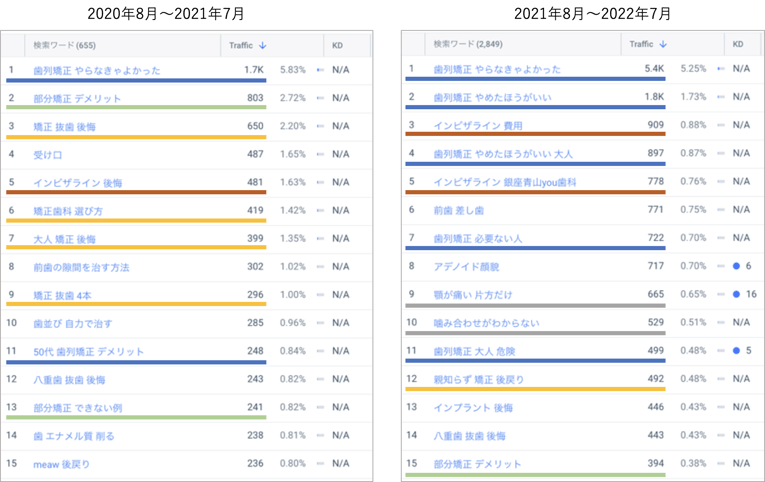Click traffic share 1.73%
The image size is (765, 482).
click(693, 97)
